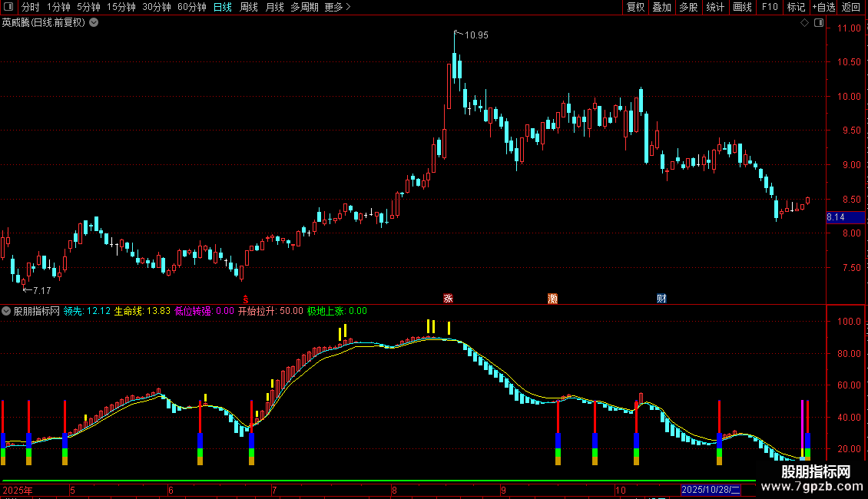Screen dimensions: 868x499
Task: Expand the 更多 periods menu
Action: 337,7
